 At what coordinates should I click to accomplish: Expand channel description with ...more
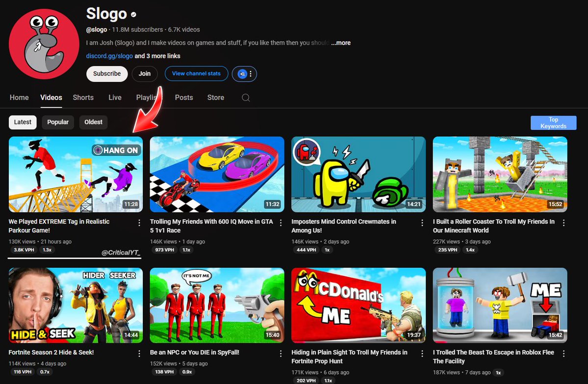point(340,43)
